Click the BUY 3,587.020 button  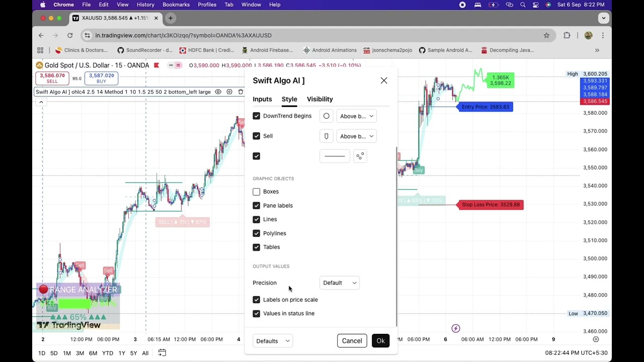(x=101, y=78)
